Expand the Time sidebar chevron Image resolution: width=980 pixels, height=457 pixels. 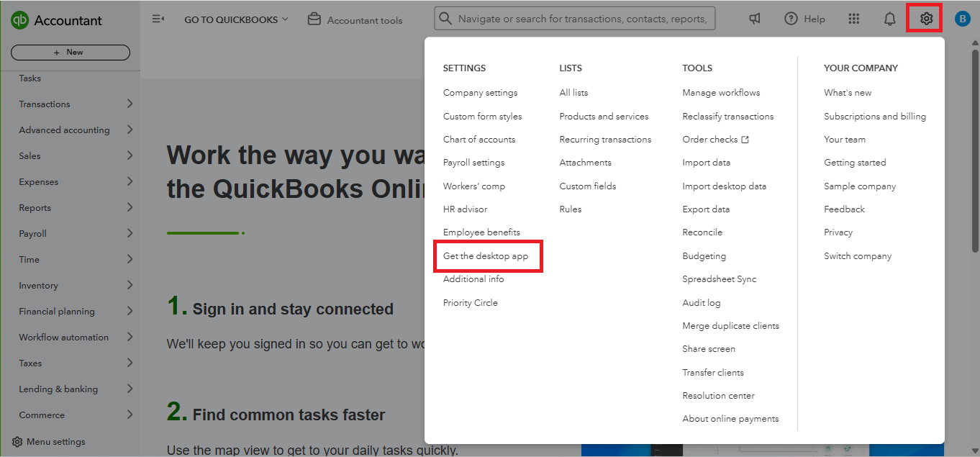tap(130, 259)
